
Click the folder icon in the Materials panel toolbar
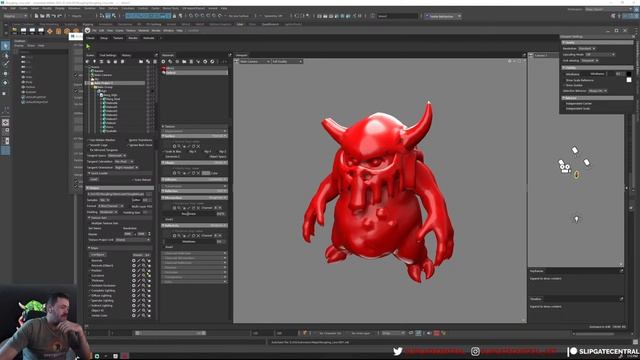pyautogui.click(x=184, y=62)
